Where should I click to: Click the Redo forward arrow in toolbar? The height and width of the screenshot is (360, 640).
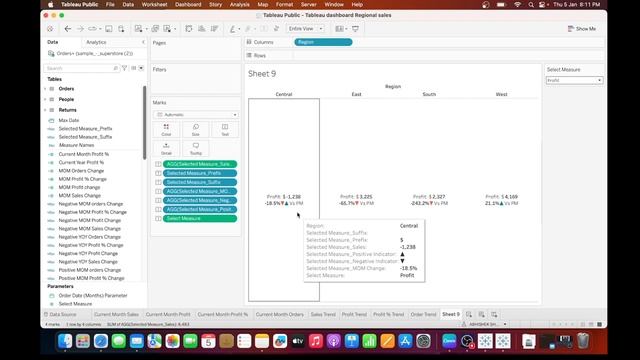(80, 29)
